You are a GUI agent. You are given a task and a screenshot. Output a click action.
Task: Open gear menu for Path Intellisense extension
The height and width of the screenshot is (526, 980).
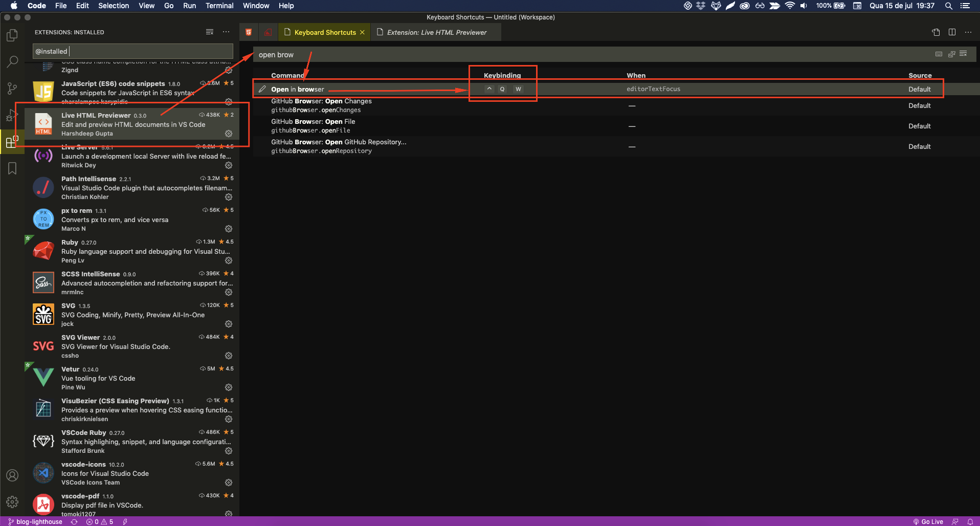pyautogui.click(x=229, y=197)
